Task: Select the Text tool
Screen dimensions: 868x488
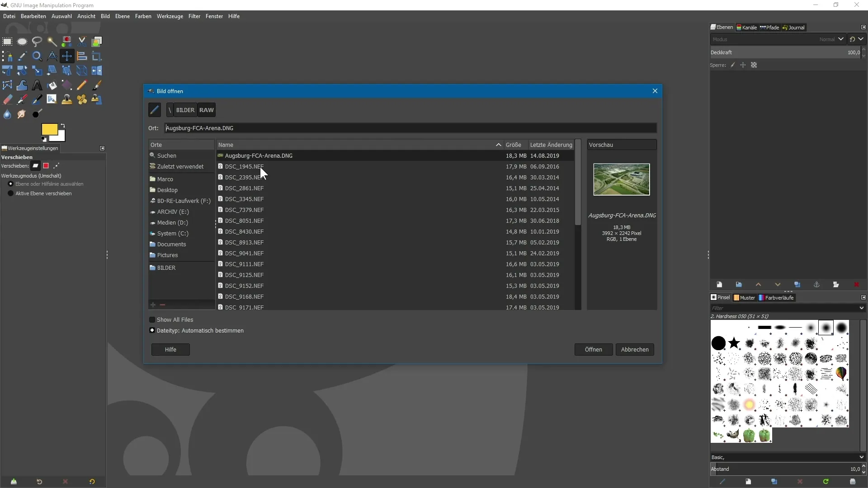Action: (37, 85)
